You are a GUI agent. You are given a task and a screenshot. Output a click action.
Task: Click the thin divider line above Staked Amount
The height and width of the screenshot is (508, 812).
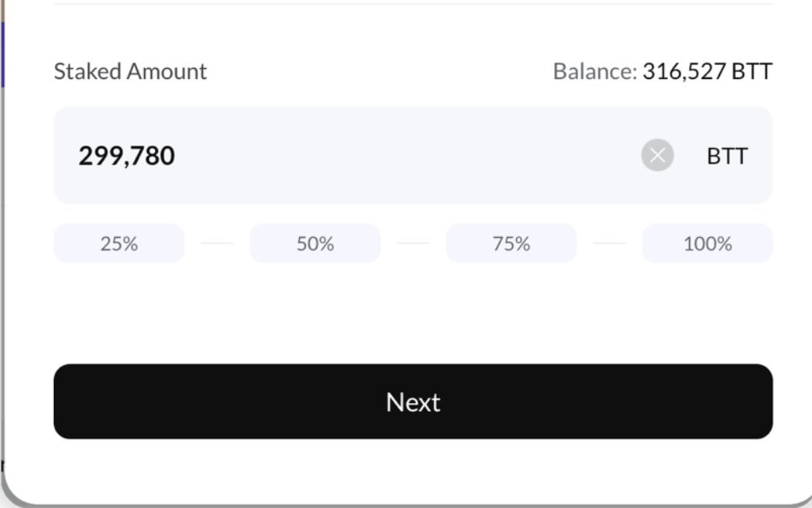[413, 4]
